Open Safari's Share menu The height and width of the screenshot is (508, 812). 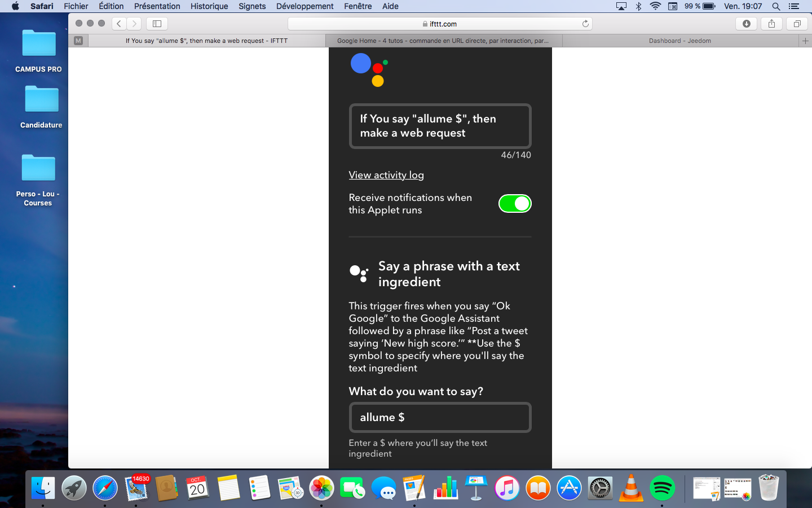pyautogui.click(x=771, y=24)
